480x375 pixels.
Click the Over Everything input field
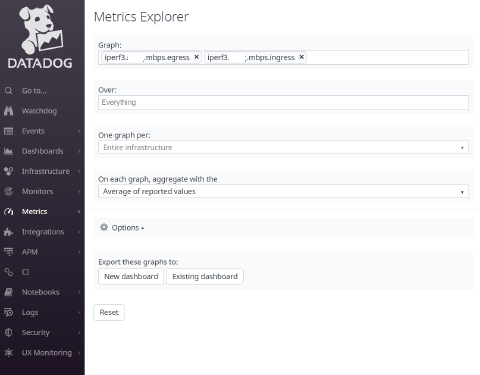tap(283, 102)
